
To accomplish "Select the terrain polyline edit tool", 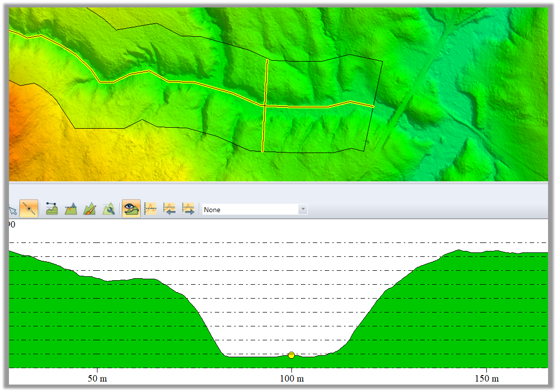I will point(52,209).
